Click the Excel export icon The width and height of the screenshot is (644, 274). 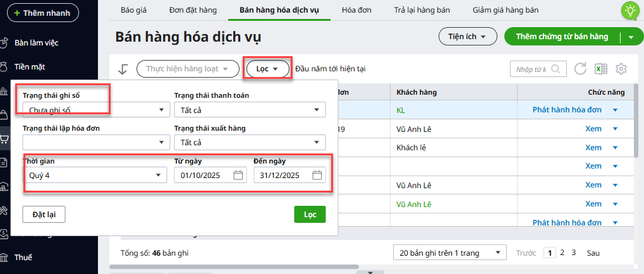600,69
